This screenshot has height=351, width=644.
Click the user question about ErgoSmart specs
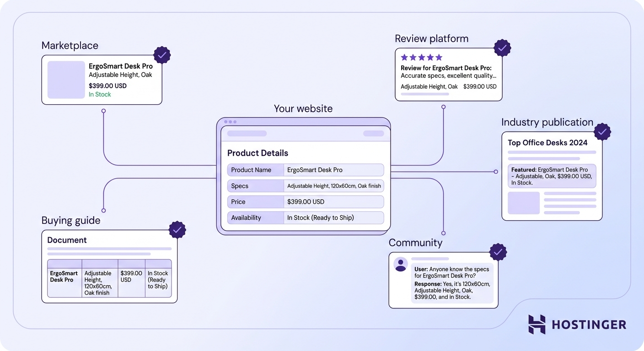pyautogui.click(x=452, y=272)
